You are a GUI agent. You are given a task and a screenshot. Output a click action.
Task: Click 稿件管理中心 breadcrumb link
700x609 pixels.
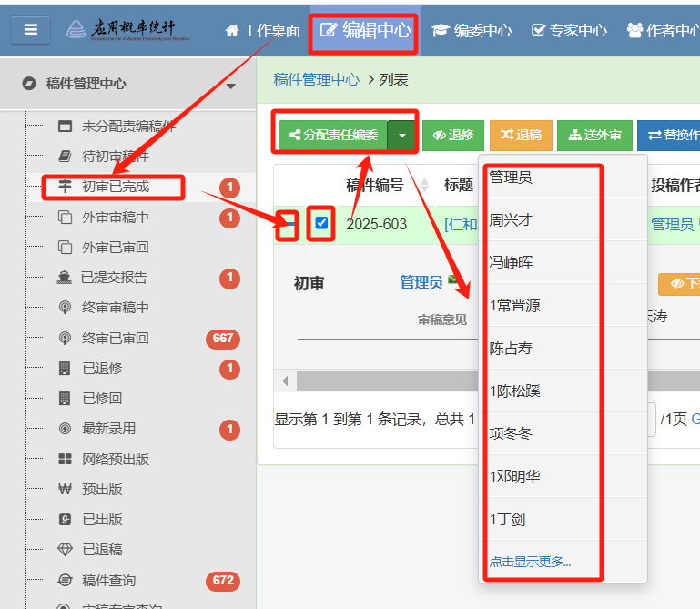point(316,80)
